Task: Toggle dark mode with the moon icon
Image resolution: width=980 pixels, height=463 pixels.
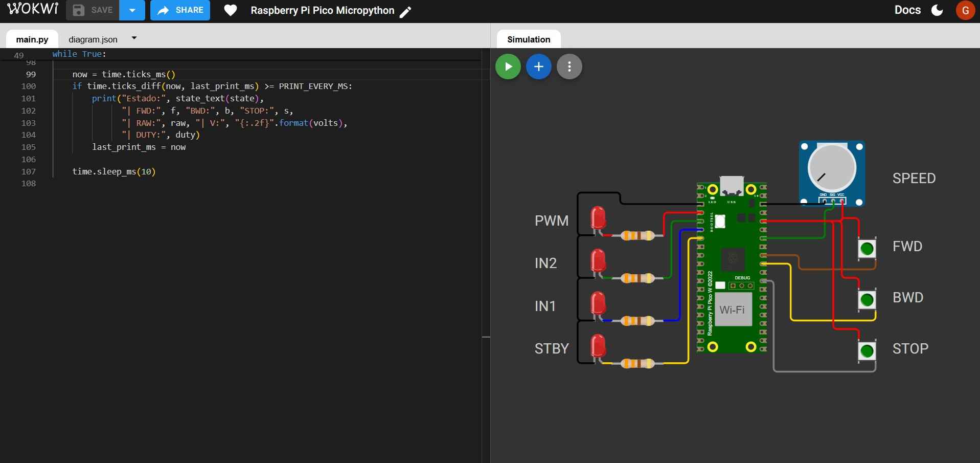Action: pyautogui.click(x=937, y=10)
